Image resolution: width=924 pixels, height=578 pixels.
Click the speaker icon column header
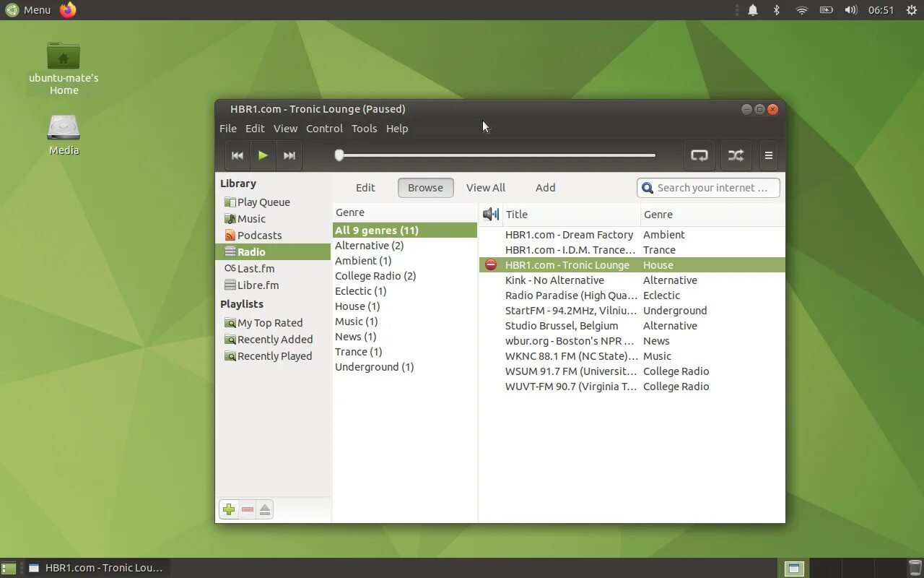(491, 214)
